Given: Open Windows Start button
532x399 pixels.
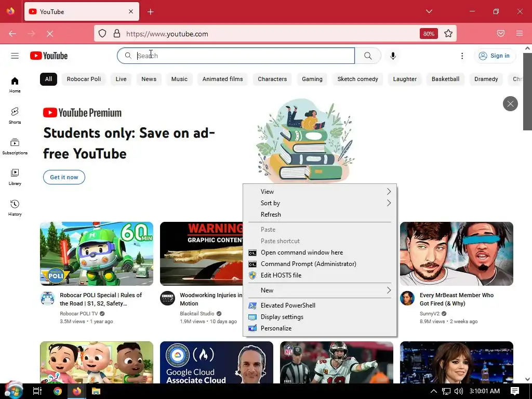Looking at the screenshot, I should point(14,391).
